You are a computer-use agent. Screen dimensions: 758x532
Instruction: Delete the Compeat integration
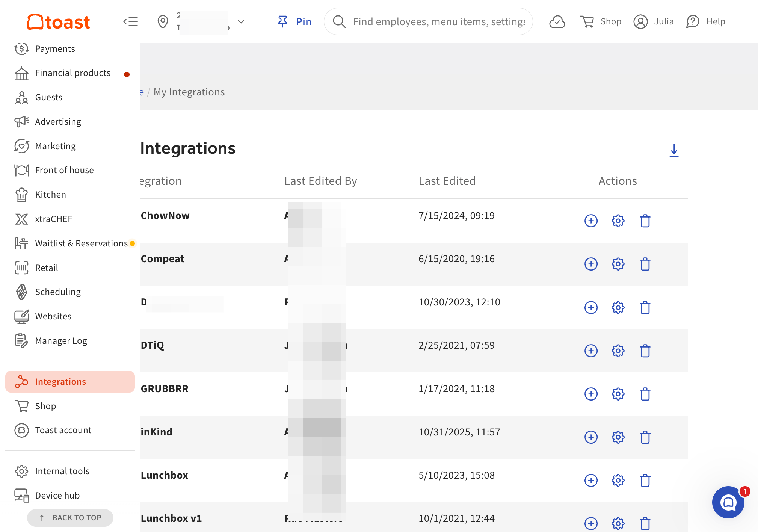(x=645, y=264)
